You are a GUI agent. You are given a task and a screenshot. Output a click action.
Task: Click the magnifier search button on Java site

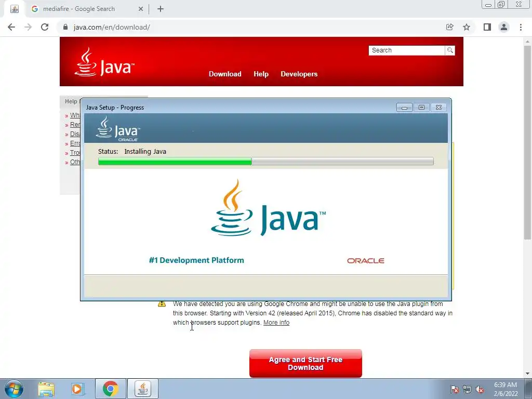450,50
